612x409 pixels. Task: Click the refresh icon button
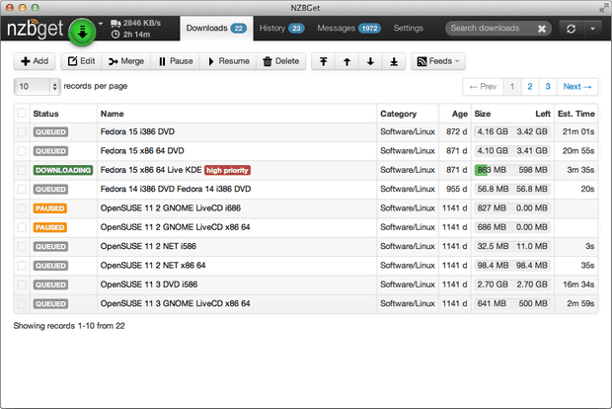point(571,29)
